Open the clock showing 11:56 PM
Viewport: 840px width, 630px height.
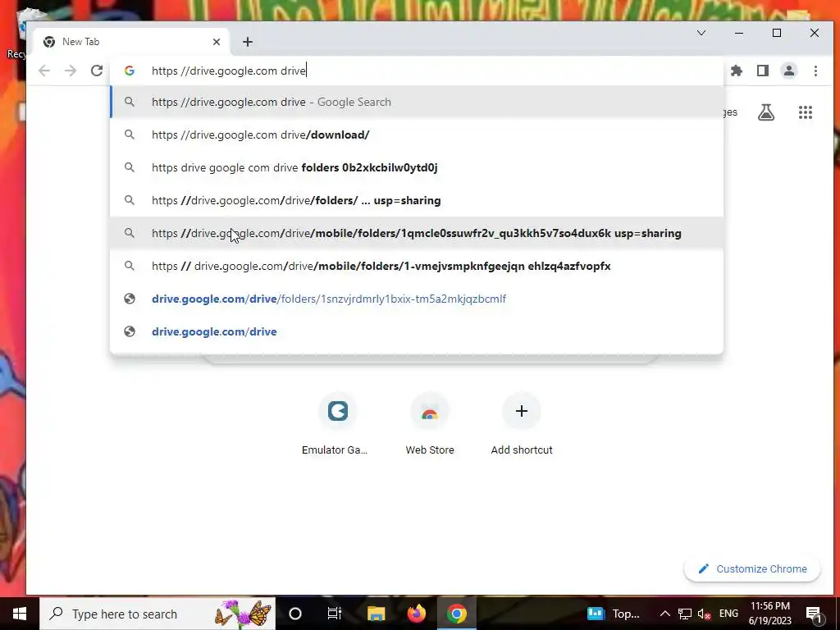coord(769,614)
